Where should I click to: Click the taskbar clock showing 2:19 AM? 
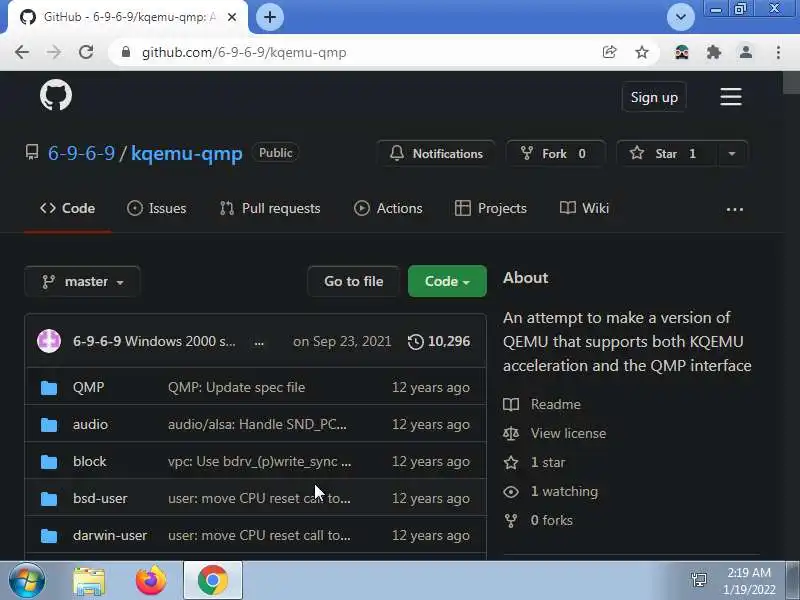(x=748, y=581)
